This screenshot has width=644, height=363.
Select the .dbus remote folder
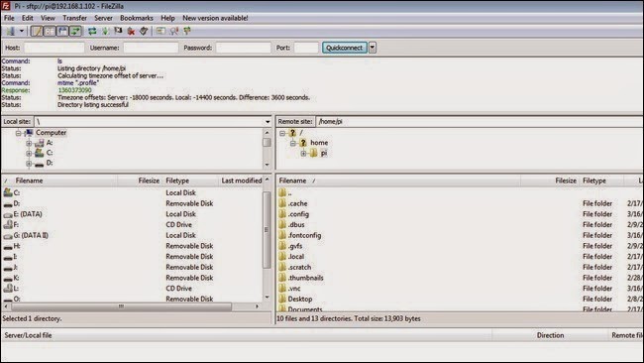pos(460,225)
